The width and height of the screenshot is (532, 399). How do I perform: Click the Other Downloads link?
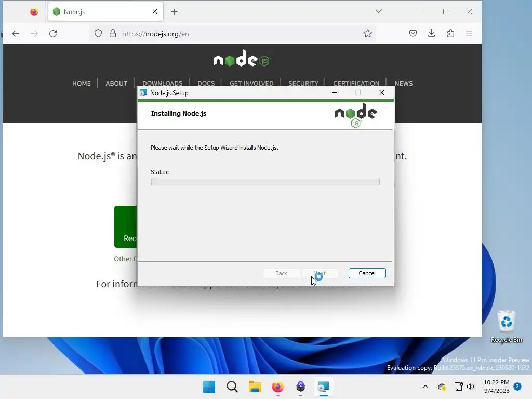click(125, 259)
